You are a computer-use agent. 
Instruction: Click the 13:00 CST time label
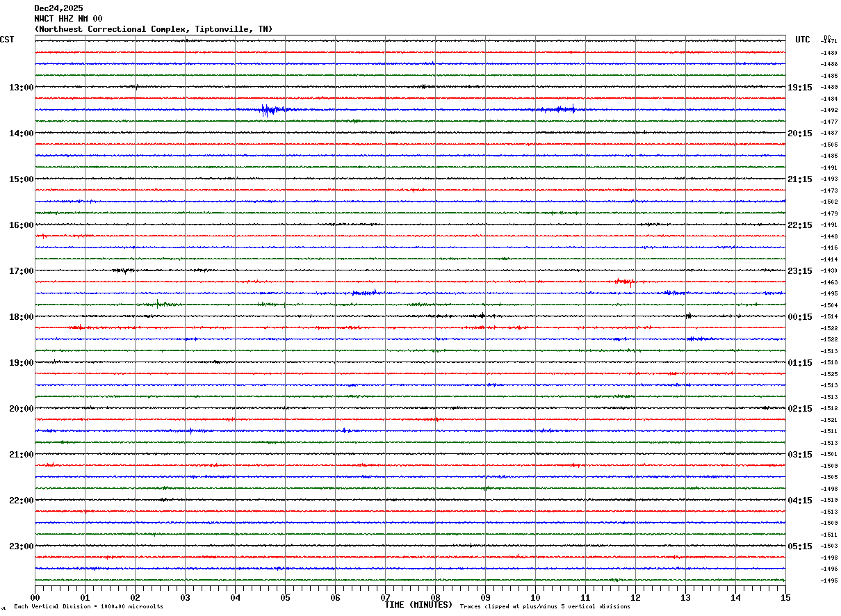(21, 88)
